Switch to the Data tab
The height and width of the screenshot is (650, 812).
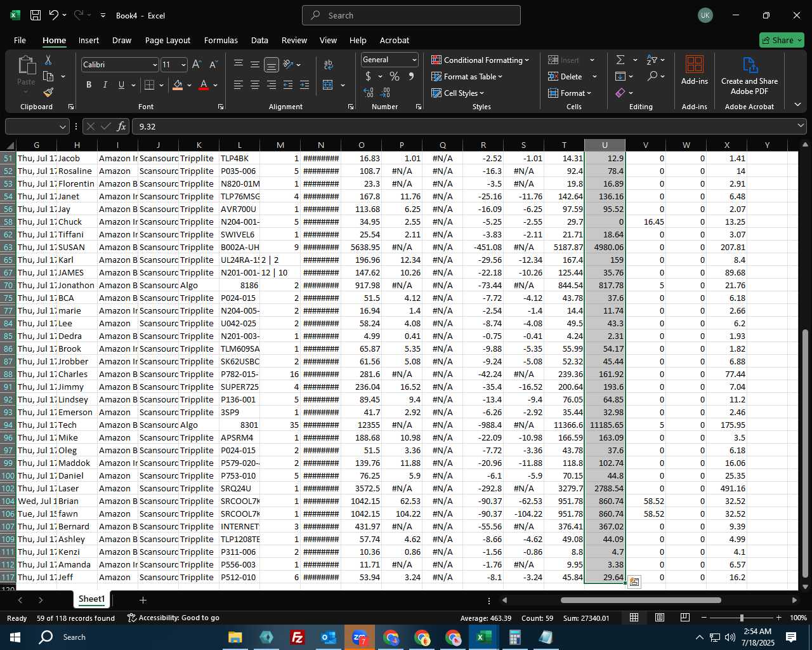click(x=259, y=40)
